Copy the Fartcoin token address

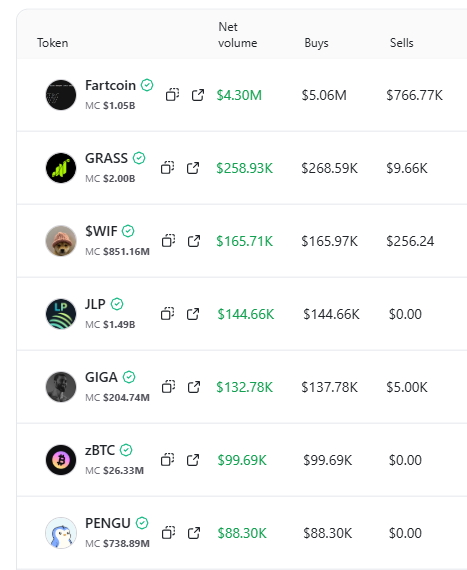[x=172, y=95]
